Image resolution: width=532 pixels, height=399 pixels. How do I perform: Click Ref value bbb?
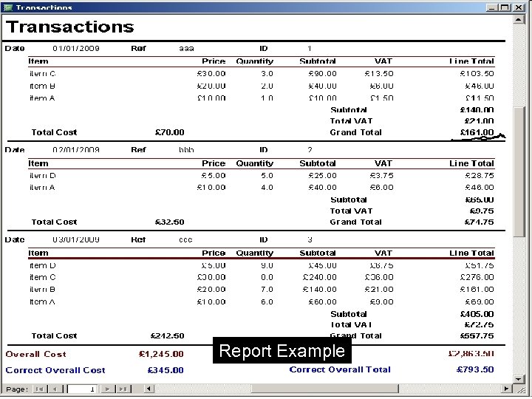[x=186, y=150]
